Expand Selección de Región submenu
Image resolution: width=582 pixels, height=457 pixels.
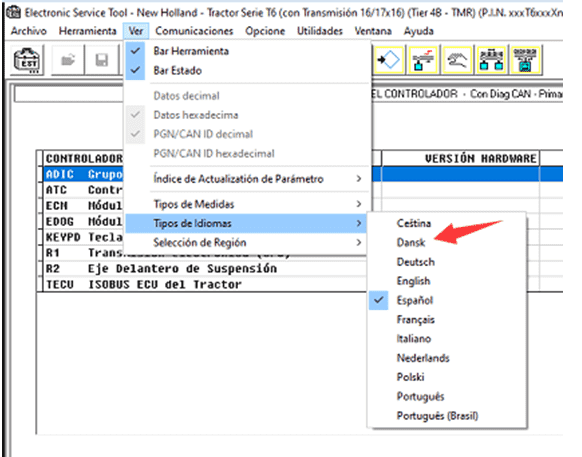pos(247,242)
